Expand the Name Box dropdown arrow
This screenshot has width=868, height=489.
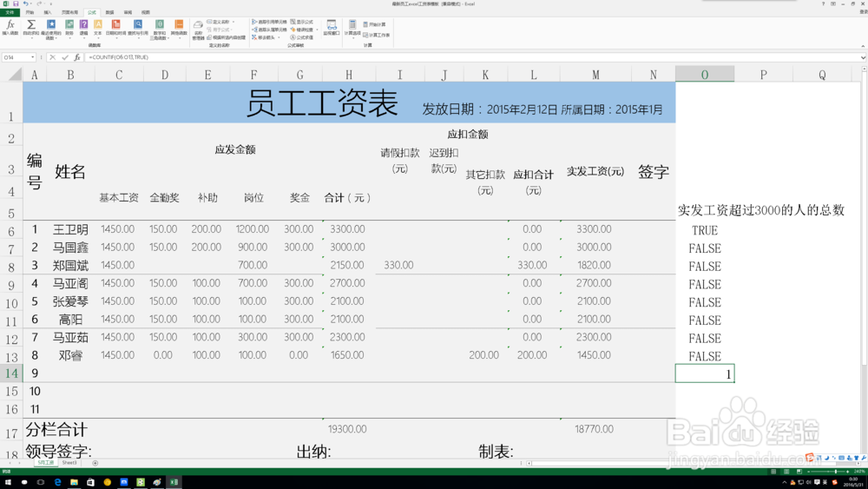tap(33, 57)
